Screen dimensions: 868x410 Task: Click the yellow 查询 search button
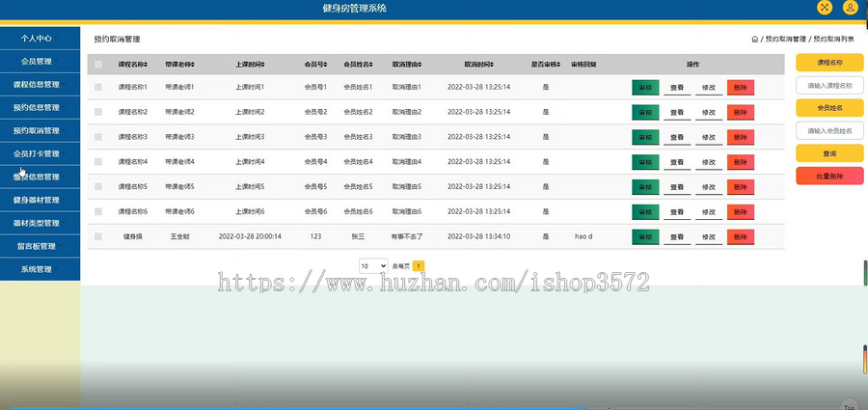pos(829,153)
